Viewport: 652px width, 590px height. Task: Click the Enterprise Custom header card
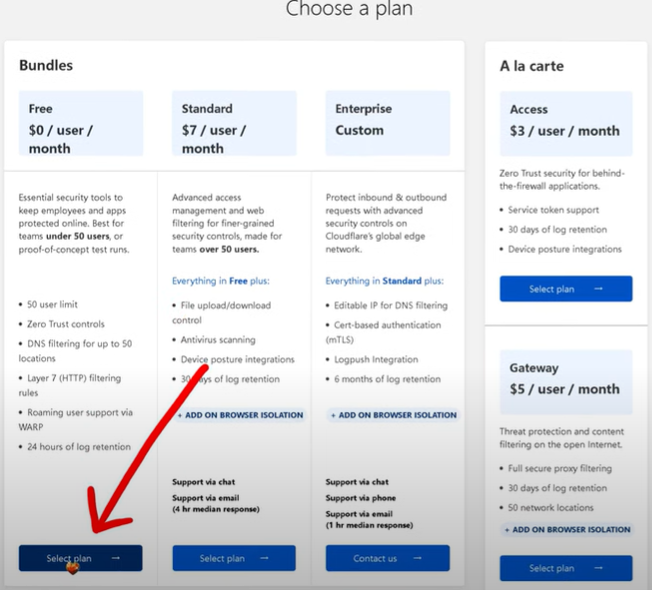tap(388, 123)
